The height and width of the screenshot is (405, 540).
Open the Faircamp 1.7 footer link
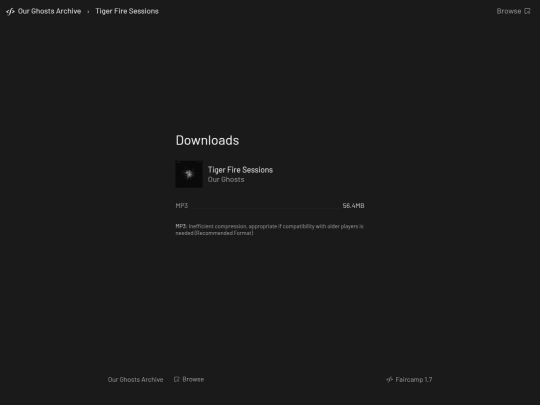(409, 380)
